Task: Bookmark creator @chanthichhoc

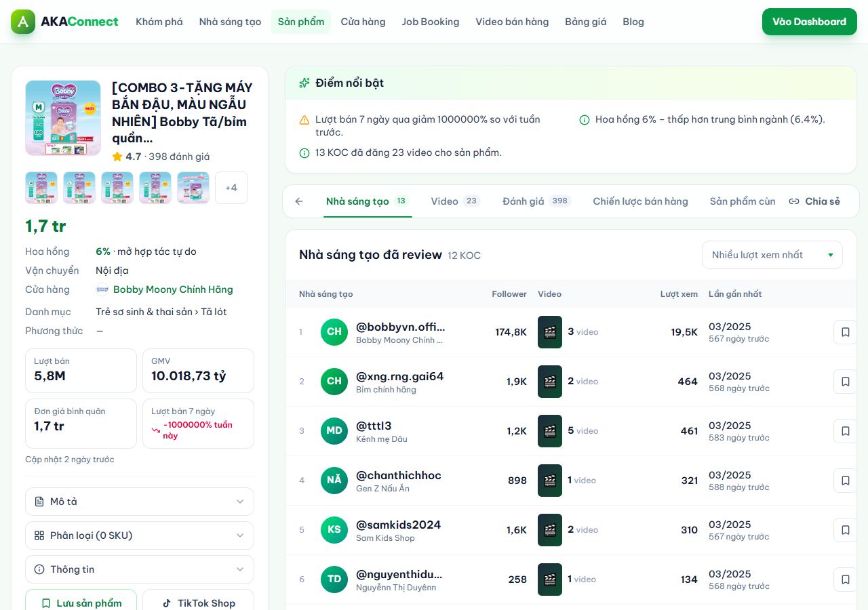Action: 845,481
